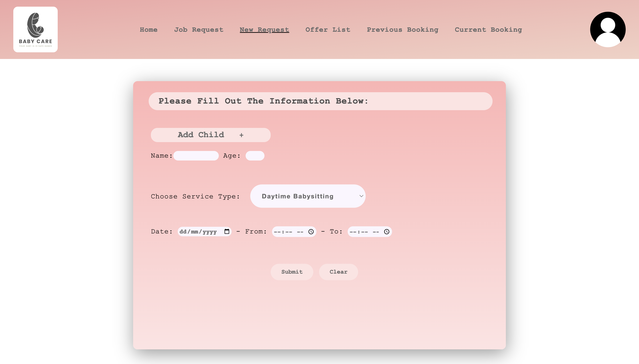This screenshot has height=364, width=639.
Task: View Current Booking page
Action: pos(488,29)
